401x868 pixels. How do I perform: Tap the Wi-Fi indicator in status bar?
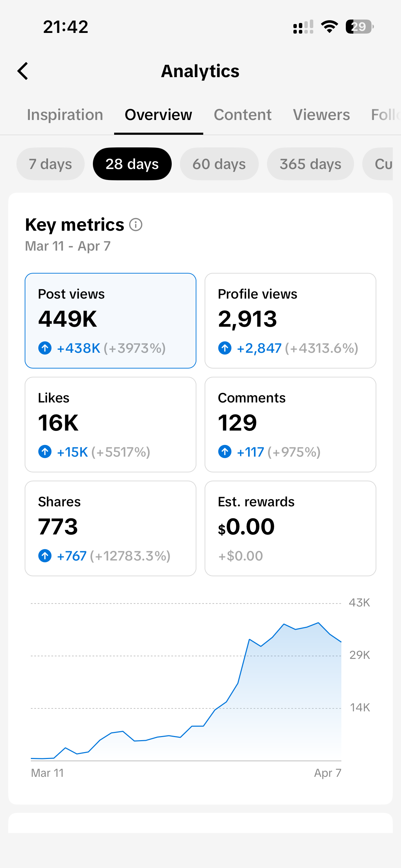(329, 26)
